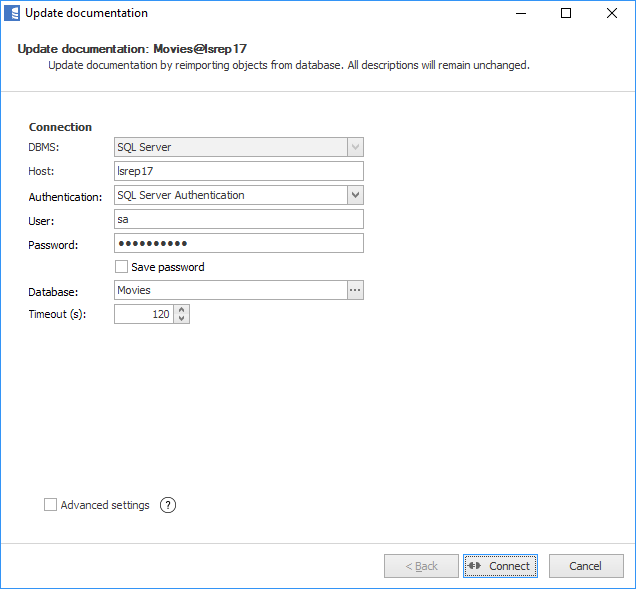Image resolution: width=636 pixels, height=589 pixels.
Task: Increase timeout with the up arrow
Action: click(x=181, y=309)
